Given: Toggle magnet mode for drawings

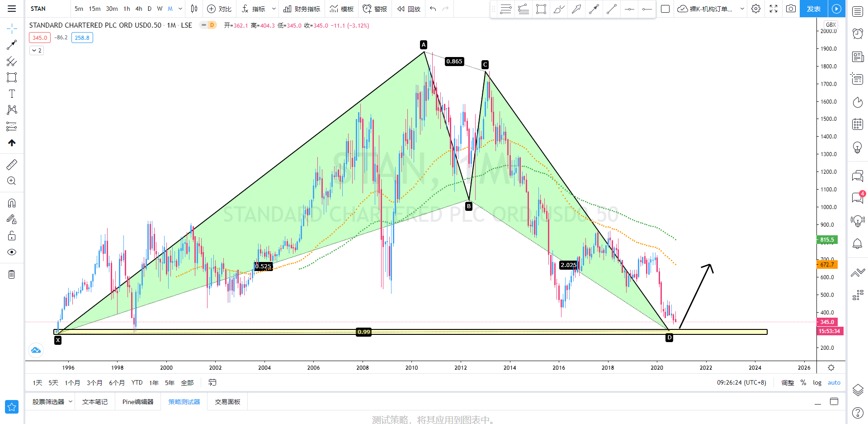Looking at the screenshot, I should point(12,203).
